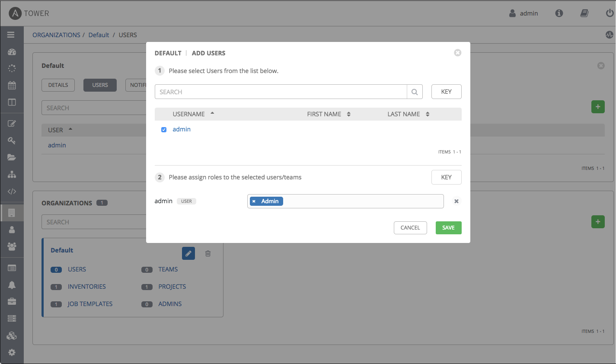The image size is (616, 364).
Task: Uncheck the admin user checkbox
Action: pyautogui.click(x=164, y=130)
